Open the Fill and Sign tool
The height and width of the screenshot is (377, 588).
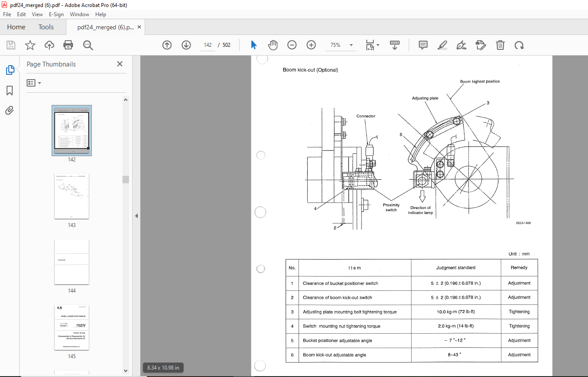tap(461, 45)
